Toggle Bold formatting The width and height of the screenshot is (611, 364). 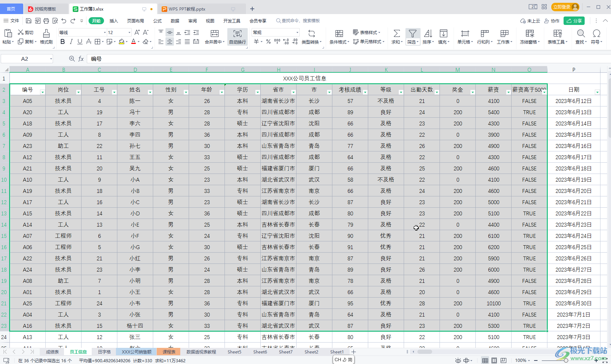[63, 42]
